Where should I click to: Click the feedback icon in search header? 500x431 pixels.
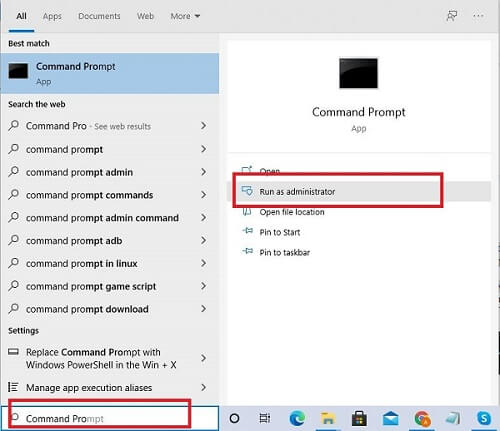tap(452, 16)
